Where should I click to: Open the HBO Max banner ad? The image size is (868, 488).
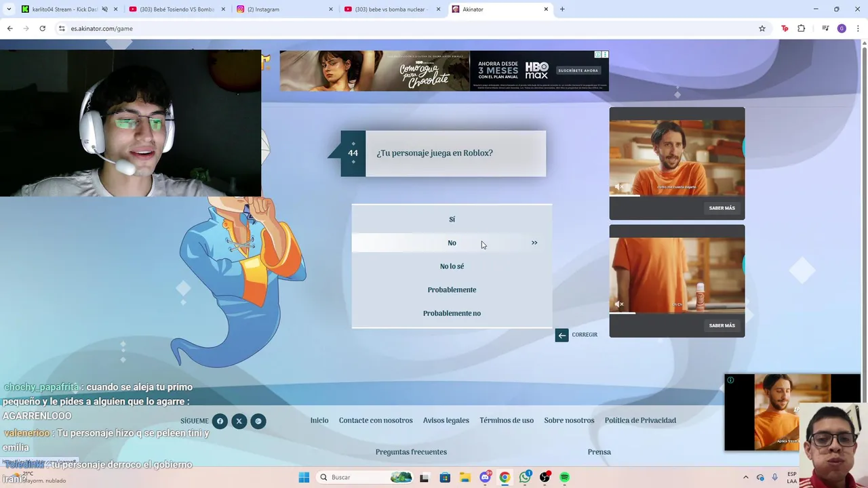pos(444,70)
